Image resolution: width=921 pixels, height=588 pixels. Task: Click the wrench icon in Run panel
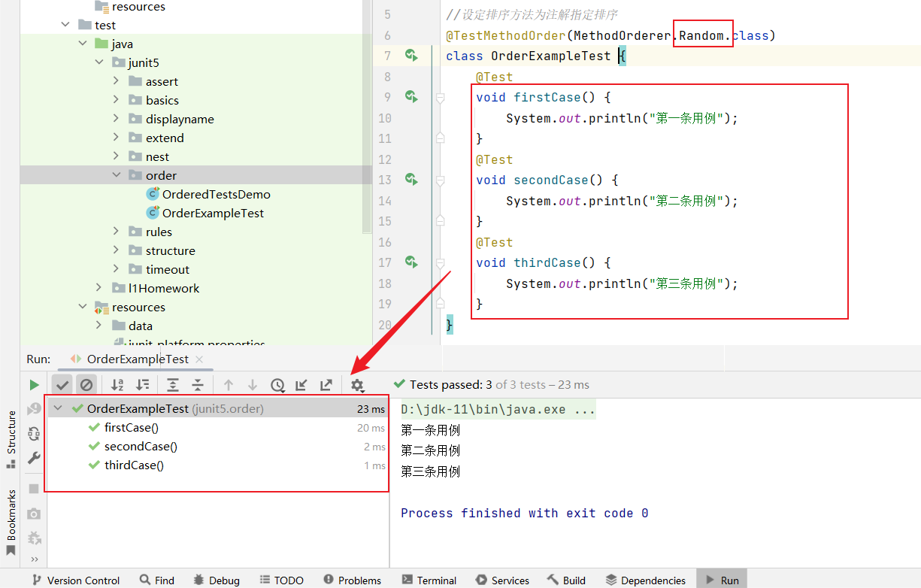34,458
